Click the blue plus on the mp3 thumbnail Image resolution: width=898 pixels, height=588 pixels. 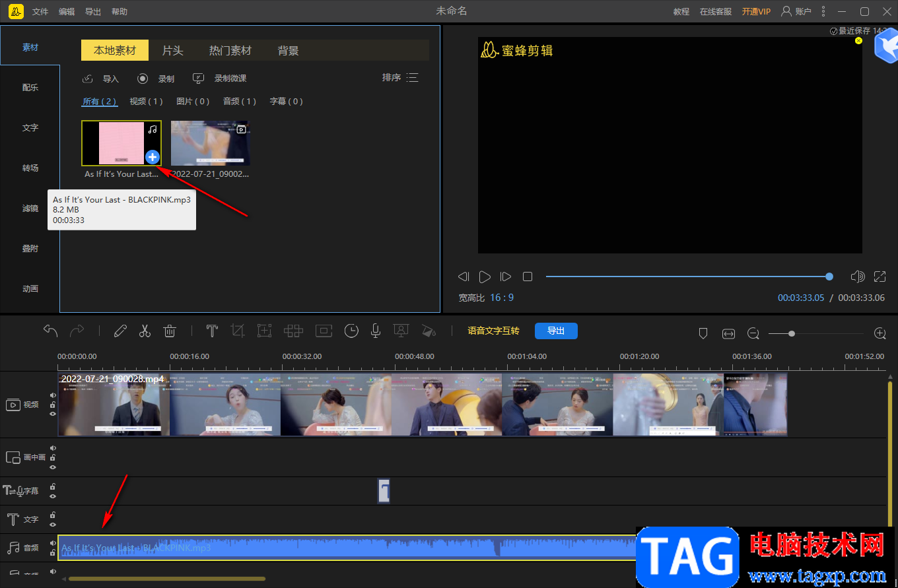pyautogui.click(x=153, y=157)
